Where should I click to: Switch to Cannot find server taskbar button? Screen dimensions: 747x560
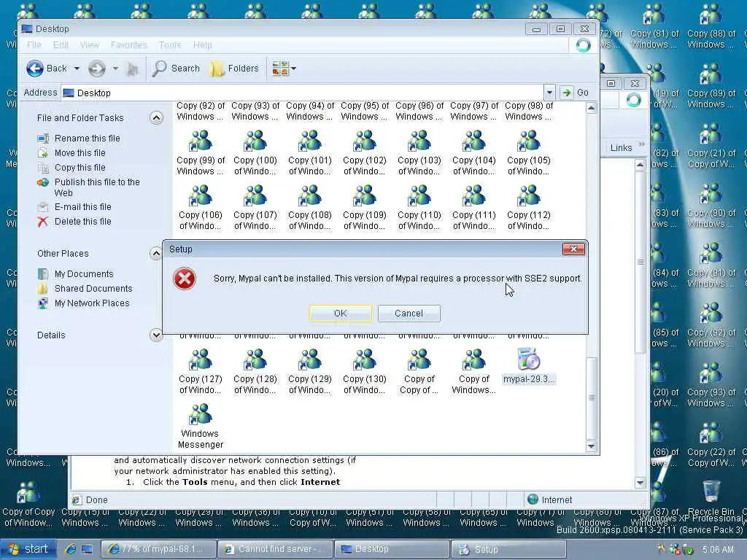click(275, 549)
